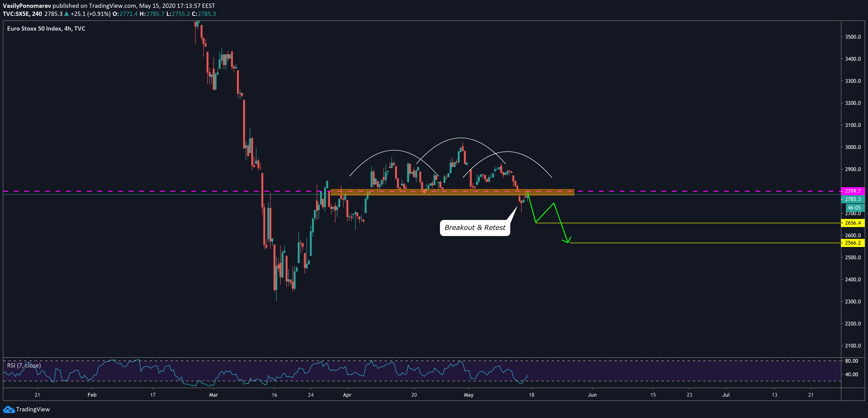Viewport: 868px width, 418px height.
Task: Click the 3500.0 price axis label
Action: 853,37
